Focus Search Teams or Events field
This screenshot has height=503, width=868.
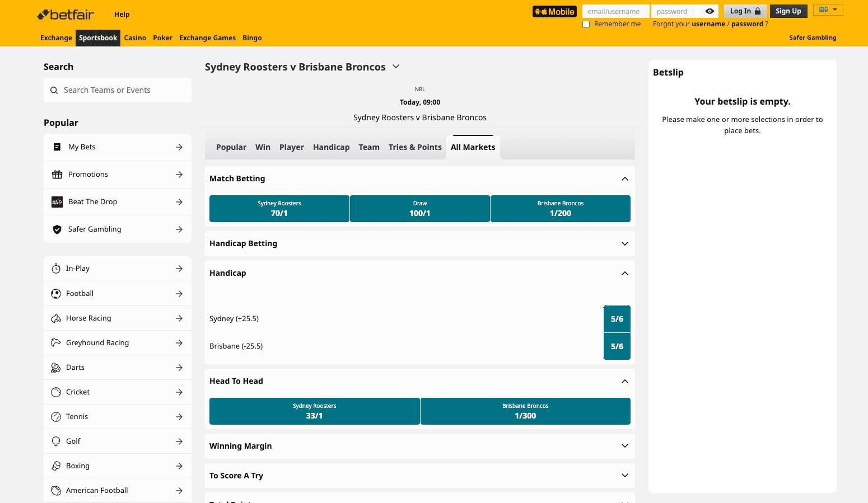(x=118, y=90)
